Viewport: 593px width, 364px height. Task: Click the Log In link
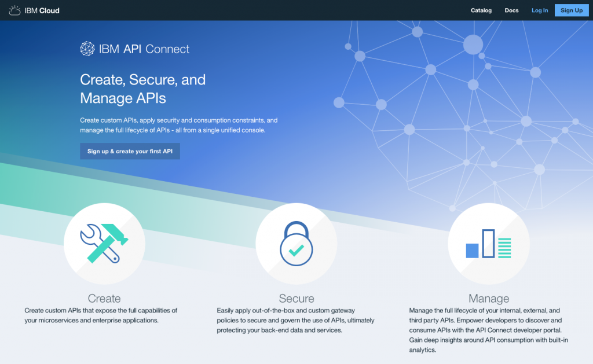pyautogui.click(x=540, y=10)
